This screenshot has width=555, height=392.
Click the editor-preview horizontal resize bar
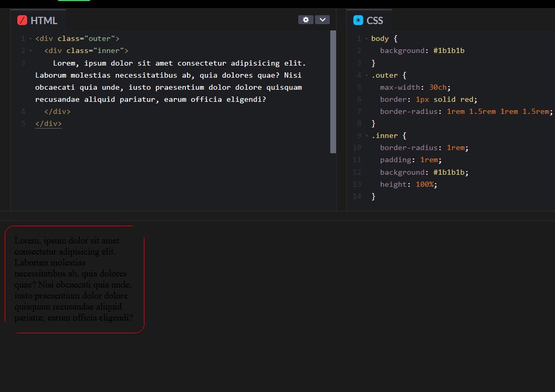pos(277,216)
